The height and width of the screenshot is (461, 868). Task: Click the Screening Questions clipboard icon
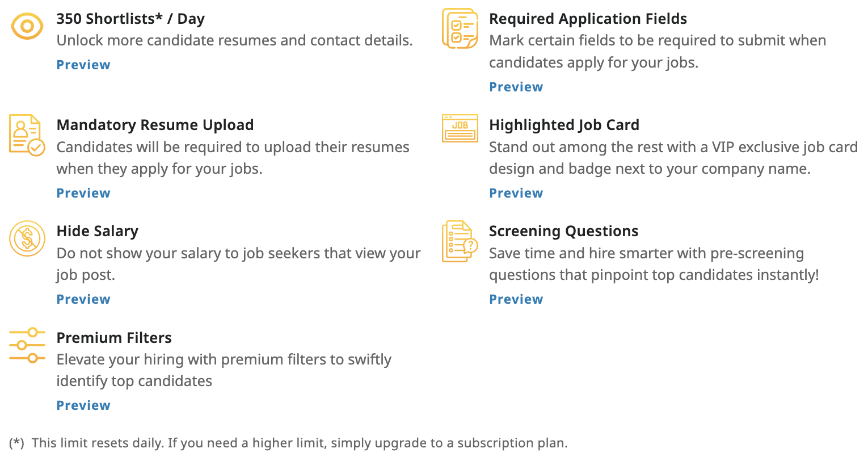pos(460,241)
